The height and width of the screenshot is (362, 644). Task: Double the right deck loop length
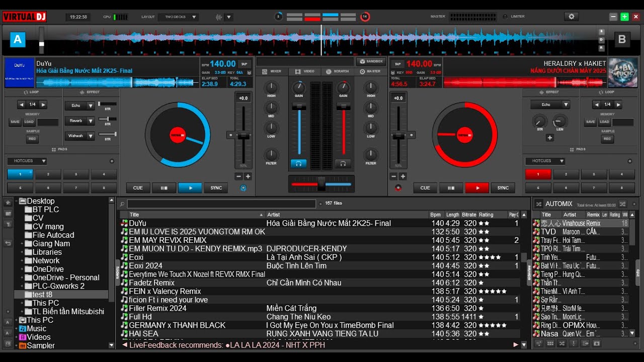[x=618, y=105]
